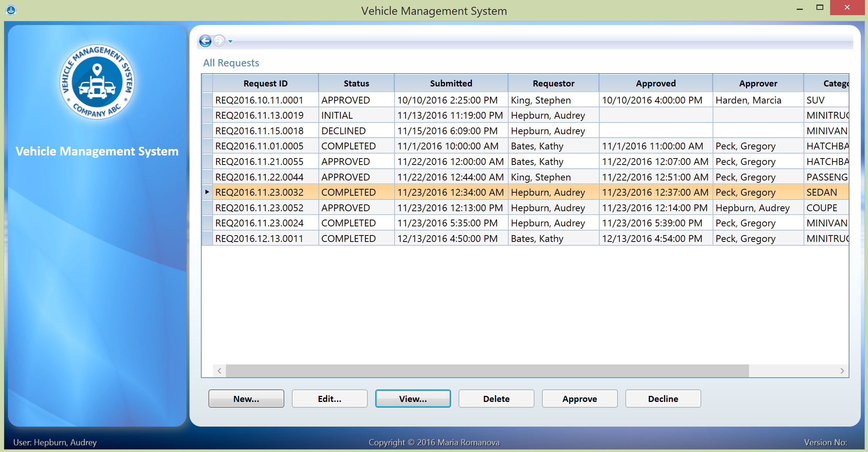
Task: Click the horizontal scrollbar thumb
Action: coord(487,371)
